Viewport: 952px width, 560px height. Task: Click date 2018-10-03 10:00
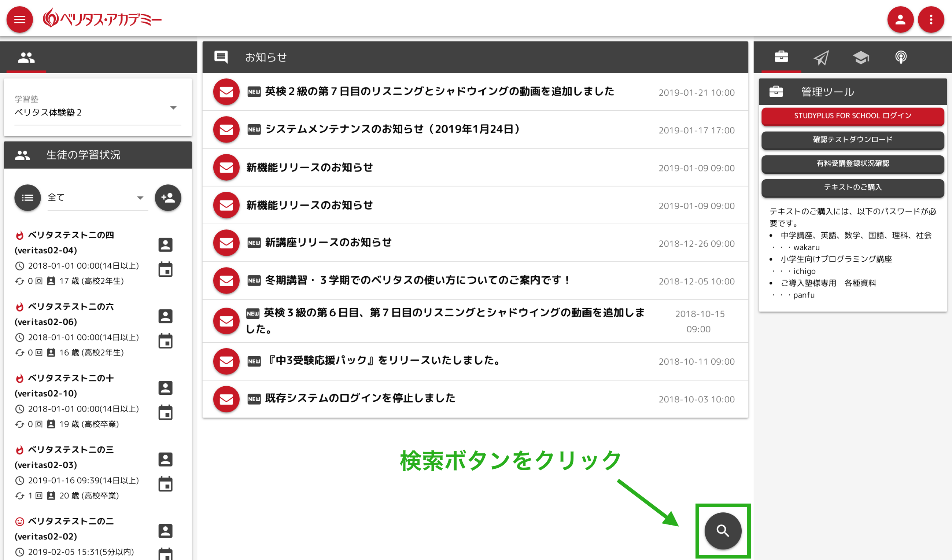(696, 399)
